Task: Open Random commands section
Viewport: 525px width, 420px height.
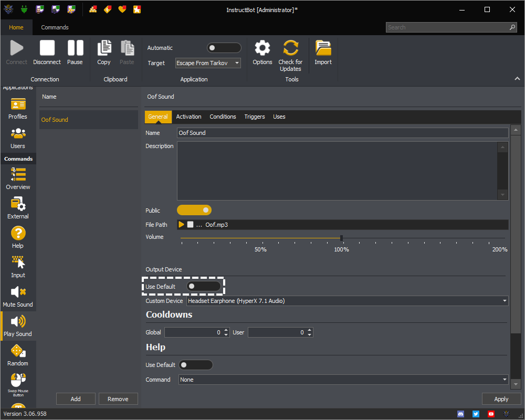Action: [18, 355]
